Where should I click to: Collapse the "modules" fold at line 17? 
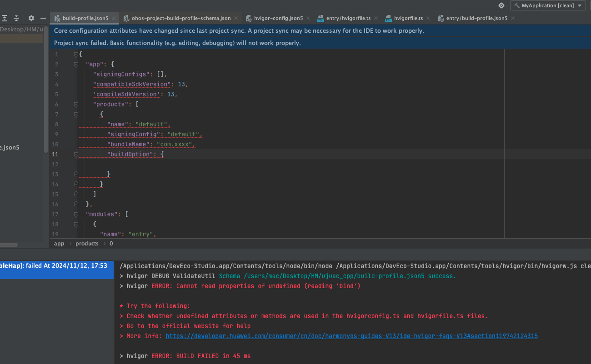pyautogui.click(x=76, y=214)
